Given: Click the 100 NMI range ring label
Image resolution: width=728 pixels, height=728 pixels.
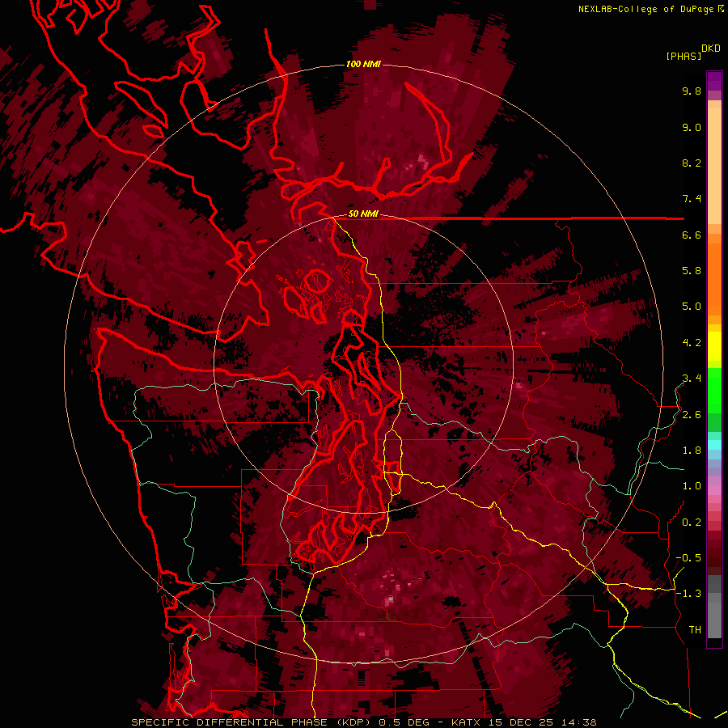Looking at the screenshot, I should (x=363, y=64).
